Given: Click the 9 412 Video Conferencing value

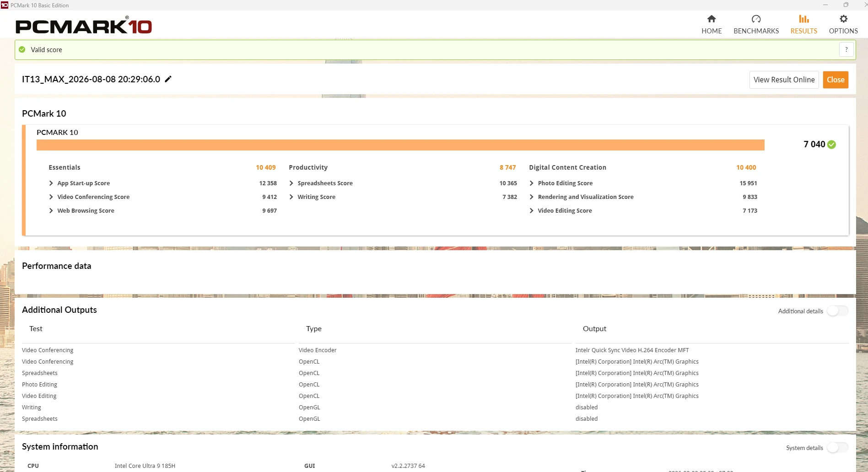Looking at the screenshot, I should coord(270,197).
